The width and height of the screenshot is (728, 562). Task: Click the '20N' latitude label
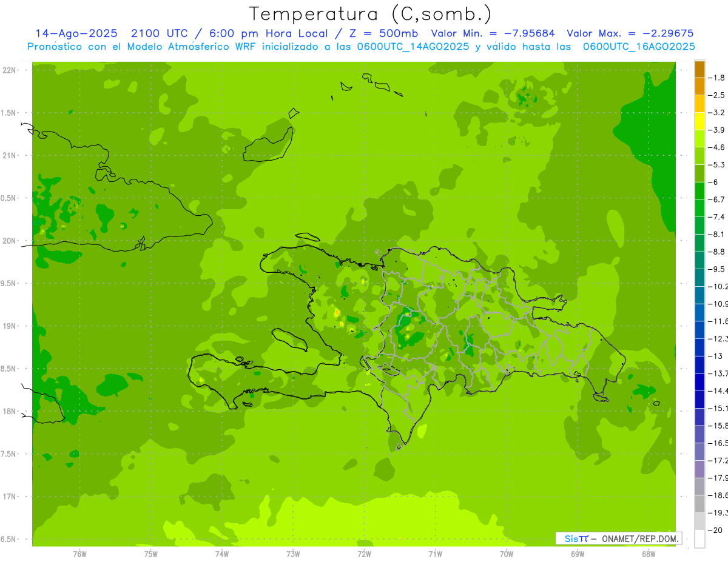[9, 241]
